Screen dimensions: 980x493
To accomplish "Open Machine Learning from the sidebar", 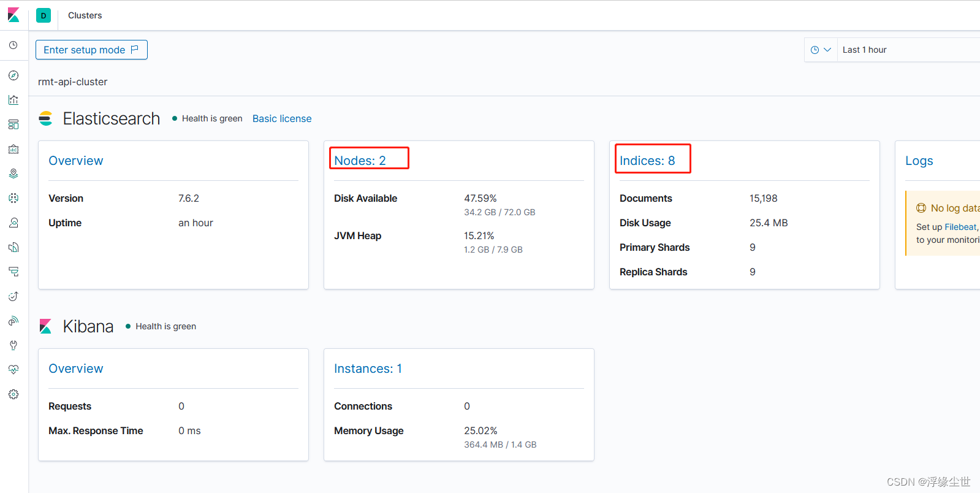I will pyautogui.click(x=13, y=198).
